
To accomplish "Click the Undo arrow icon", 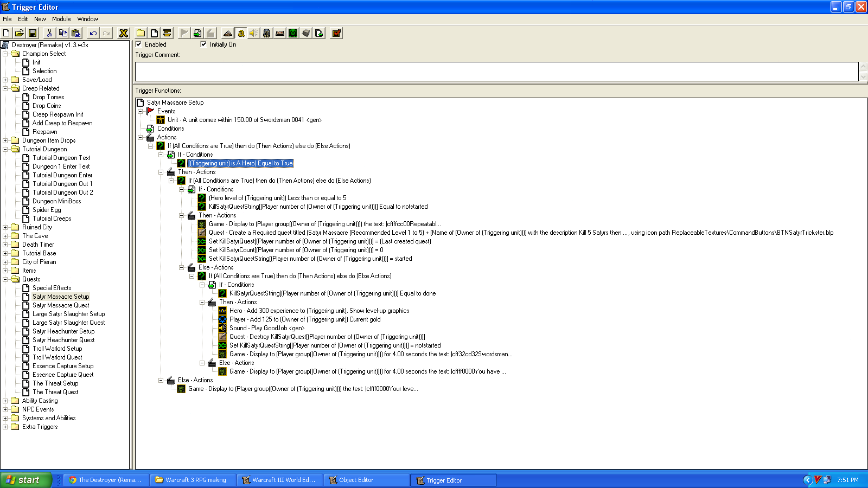I will 93,33.
